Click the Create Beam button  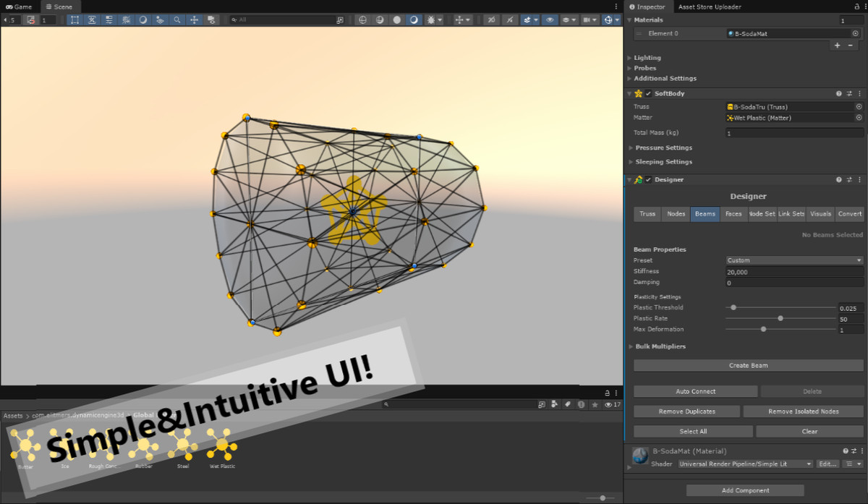749,365
